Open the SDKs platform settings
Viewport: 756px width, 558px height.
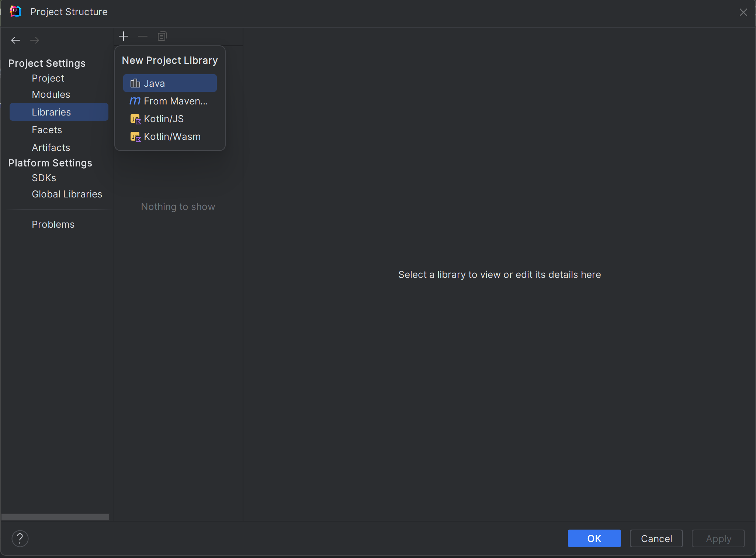coord(44,178)
